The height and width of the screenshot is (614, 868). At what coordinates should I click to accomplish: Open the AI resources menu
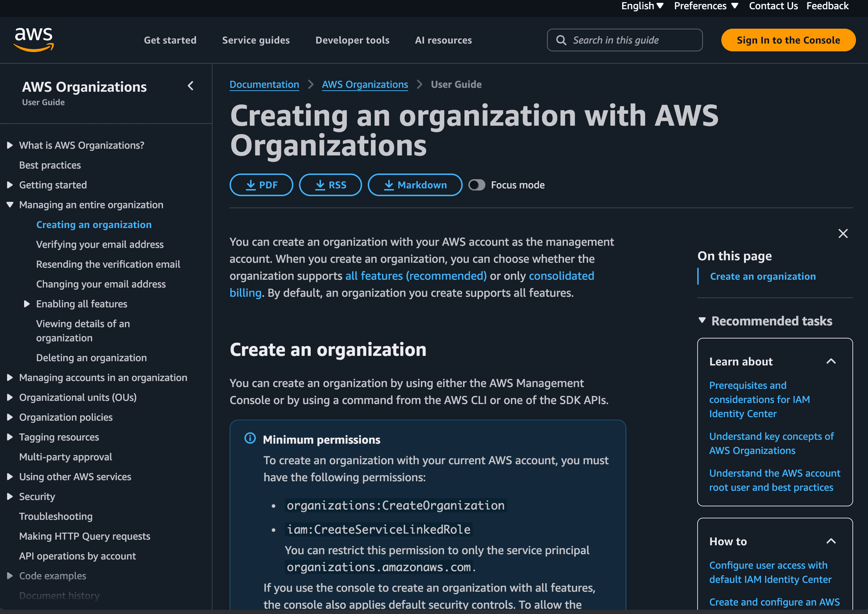tap(443, 40)
